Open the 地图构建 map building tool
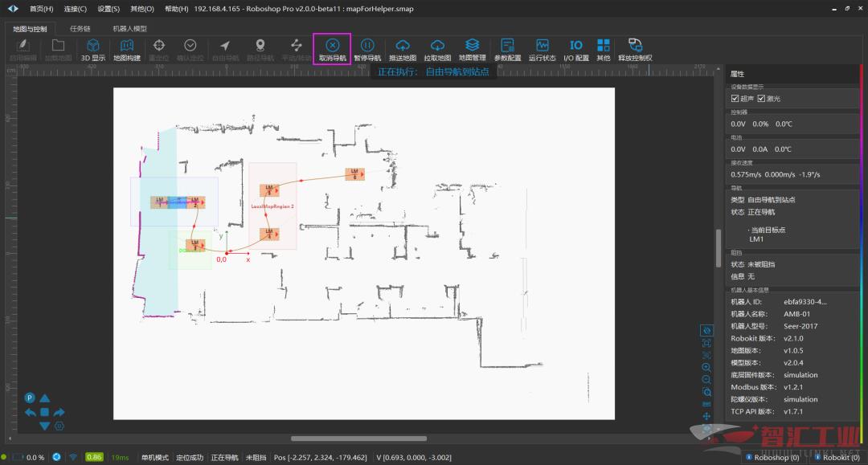This screenshot has height=465, width=868. [127, 49]
